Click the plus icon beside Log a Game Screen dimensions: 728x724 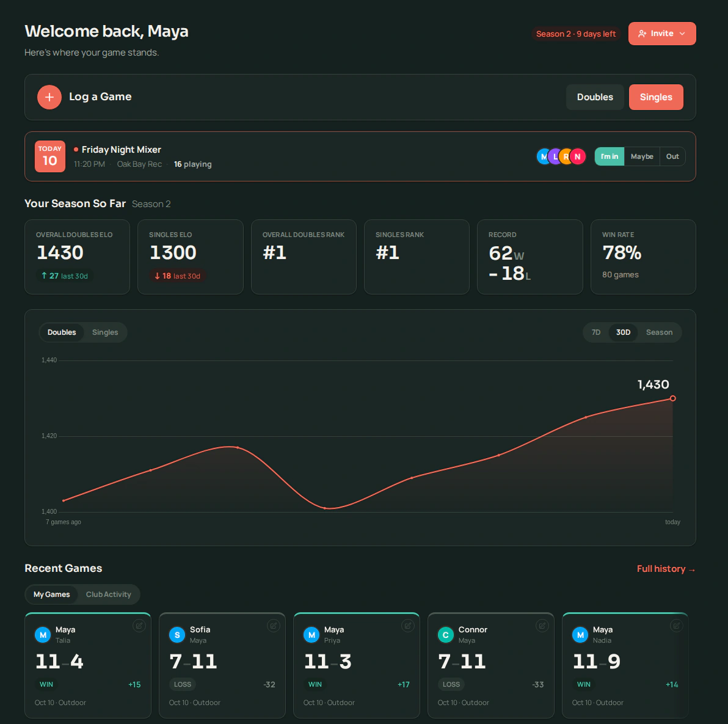[49, 97]
